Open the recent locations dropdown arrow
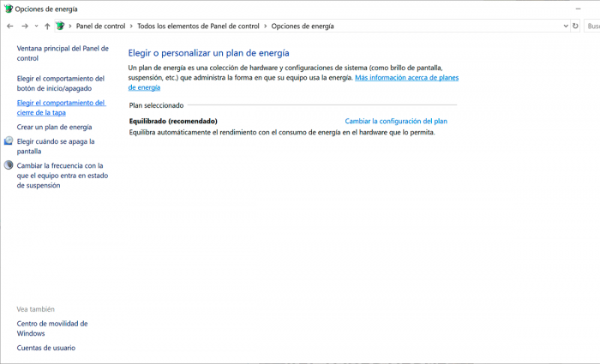 [36, 26]
